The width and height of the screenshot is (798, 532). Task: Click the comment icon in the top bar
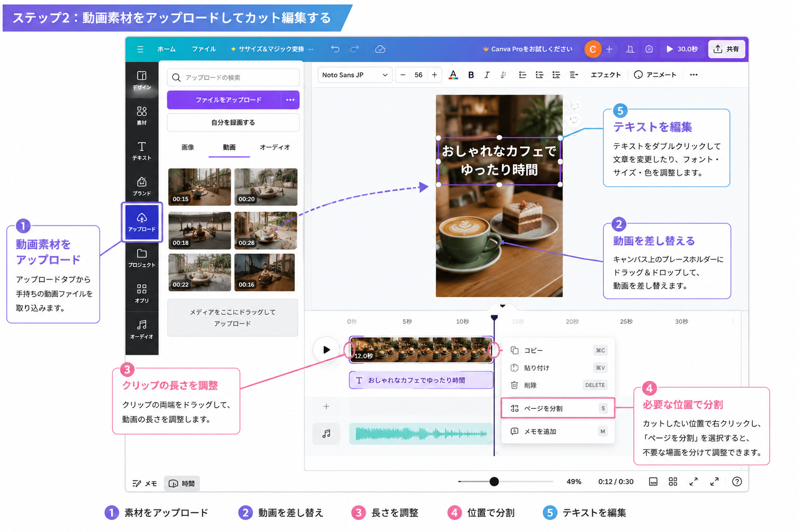pos(649,49)
